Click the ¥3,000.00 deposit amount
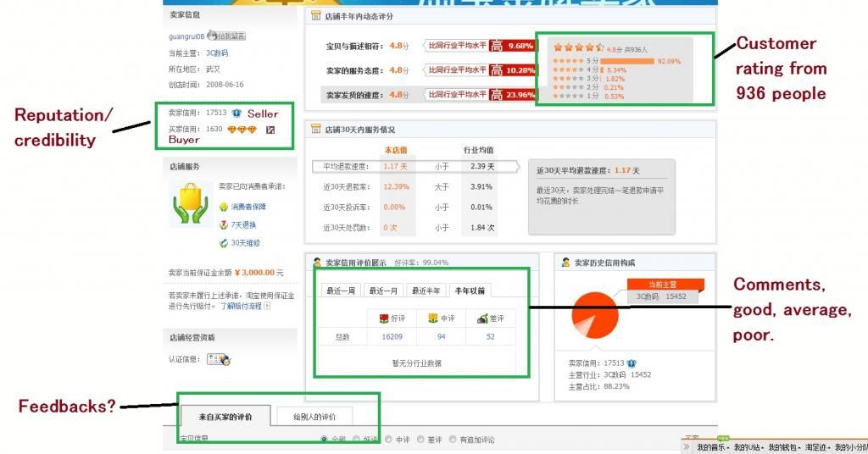This screenshot has width=868, height=454. point(254,273)
